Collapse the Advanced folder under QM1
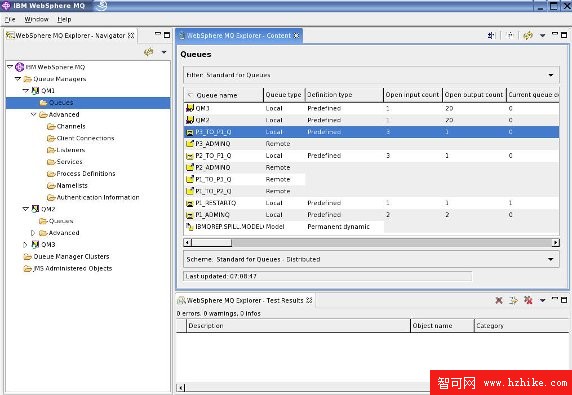This screenshot has width=572, height=395. pyautogui.click(x=33, y=114)
